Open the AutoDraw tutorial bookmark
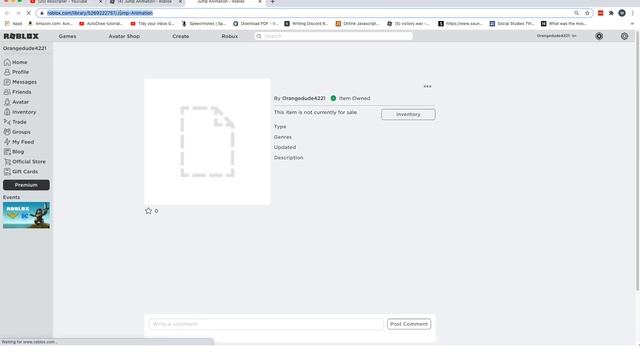The image size is (640, 360). click(x=101, y=24)
